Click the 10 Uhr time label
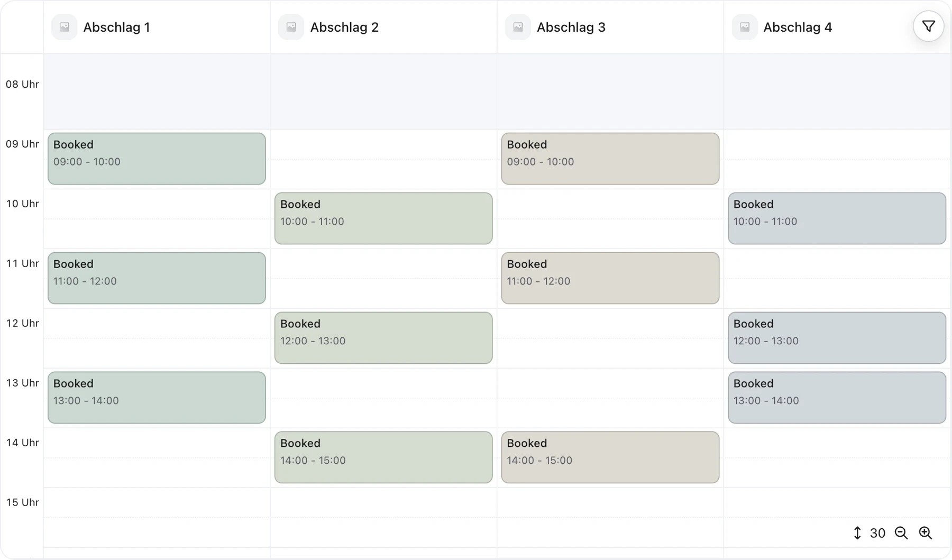The image size is (952, 560). click(22, 204)
